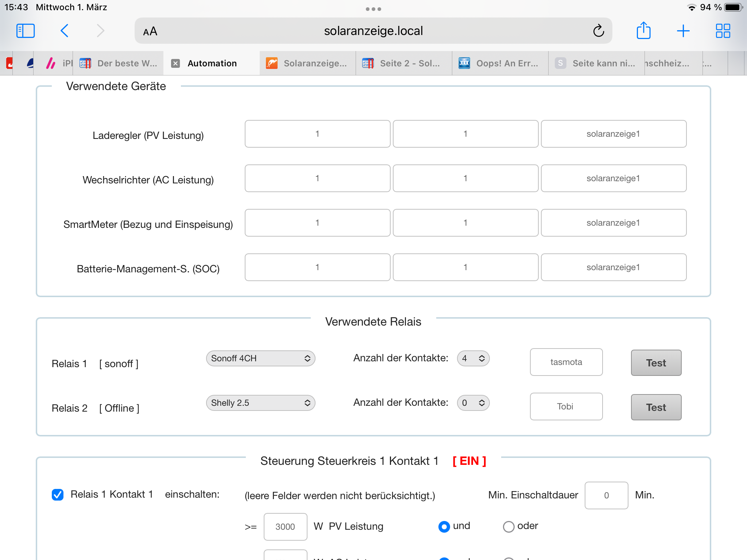Image resolution: width=747 pixels, height=560 pixels.
Task: Show the tab overview grid icon
Action: pyautogui.click(x=723, y=31)
